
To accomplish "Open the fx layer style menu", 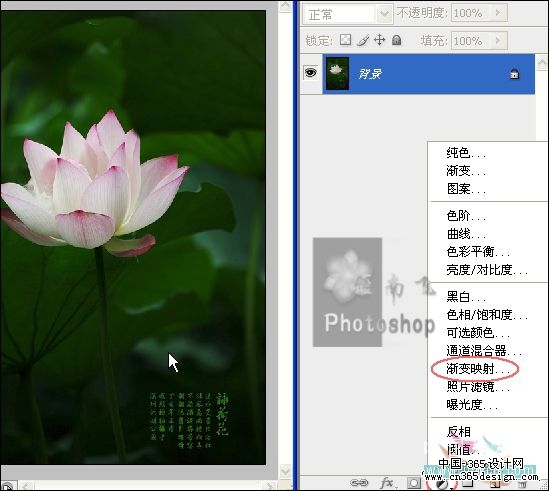I will click(388, 483).
